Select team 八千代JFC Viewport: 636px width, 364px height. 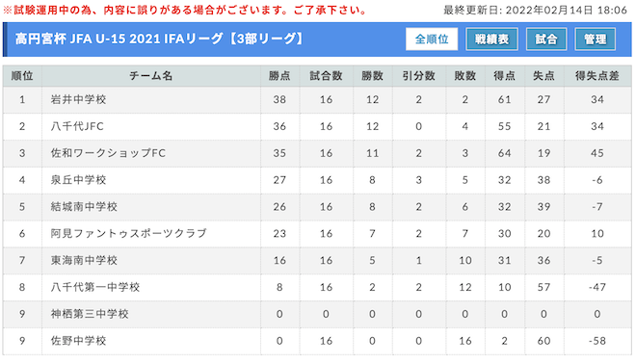tap(77, 126)
